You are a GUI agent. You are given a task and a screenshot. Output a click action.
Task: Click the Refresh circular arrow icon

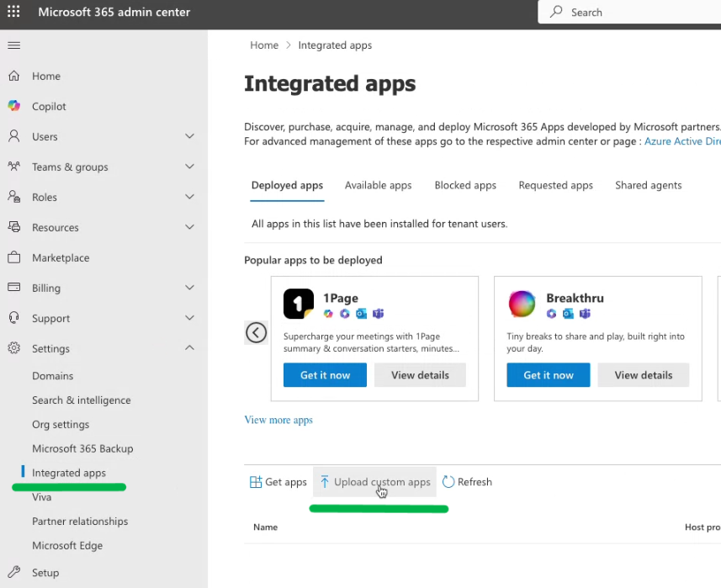tap(448, 482)
